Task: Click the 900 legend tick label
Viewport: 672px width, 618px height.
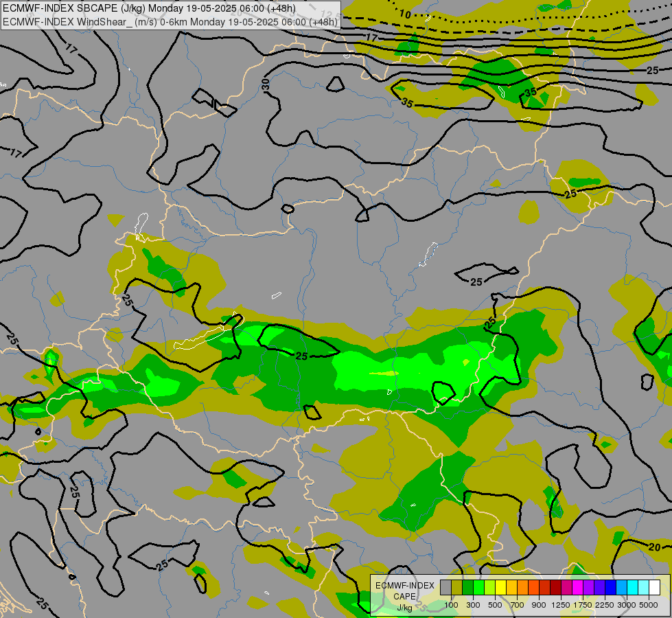Action: (539, 605)
